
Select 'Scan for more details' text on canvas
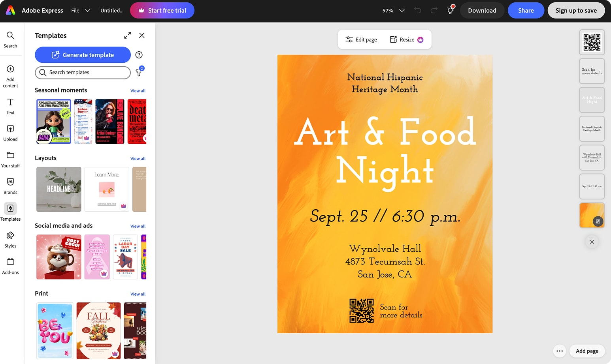pos(401,311)
